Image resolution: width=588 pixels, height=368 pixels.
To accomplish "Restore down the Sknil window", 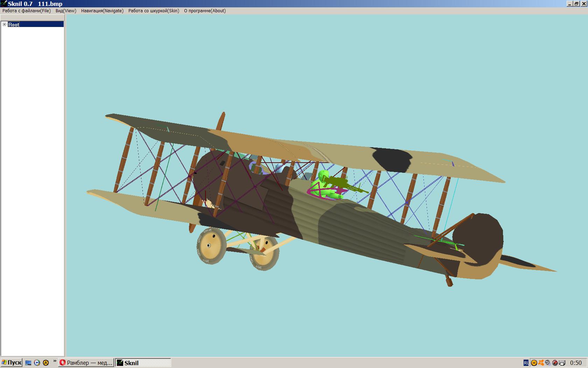I will point(576,4).
